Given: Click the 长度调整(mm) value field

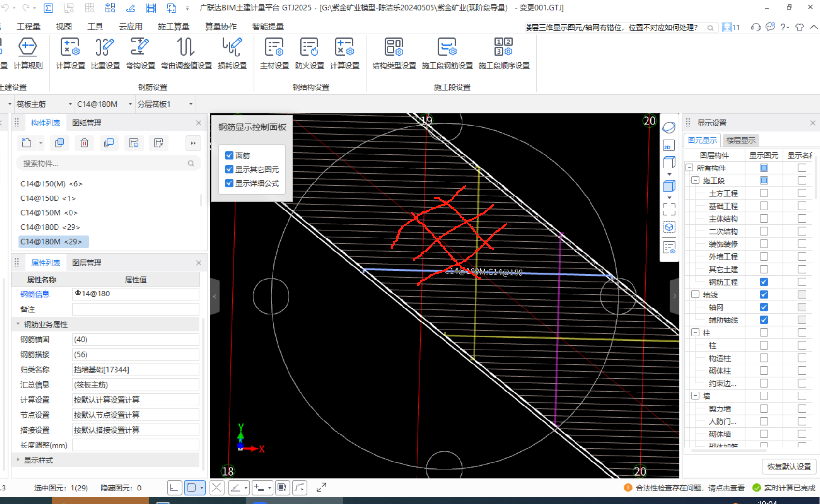Looking at the screenshot, I should 136,445.
